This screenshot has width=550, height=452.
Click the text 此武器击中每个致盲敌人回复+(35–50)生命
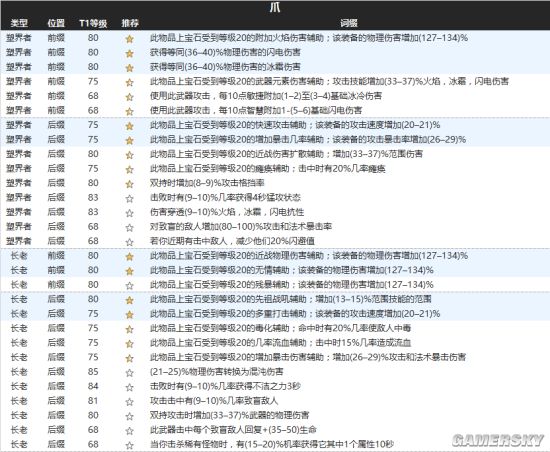233,430
